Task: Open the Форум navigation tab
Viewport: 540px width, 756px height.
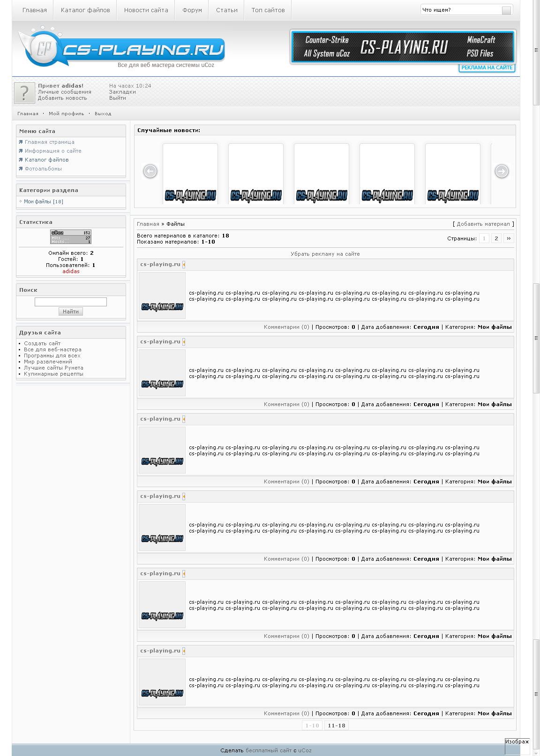Action: [192, 10]
